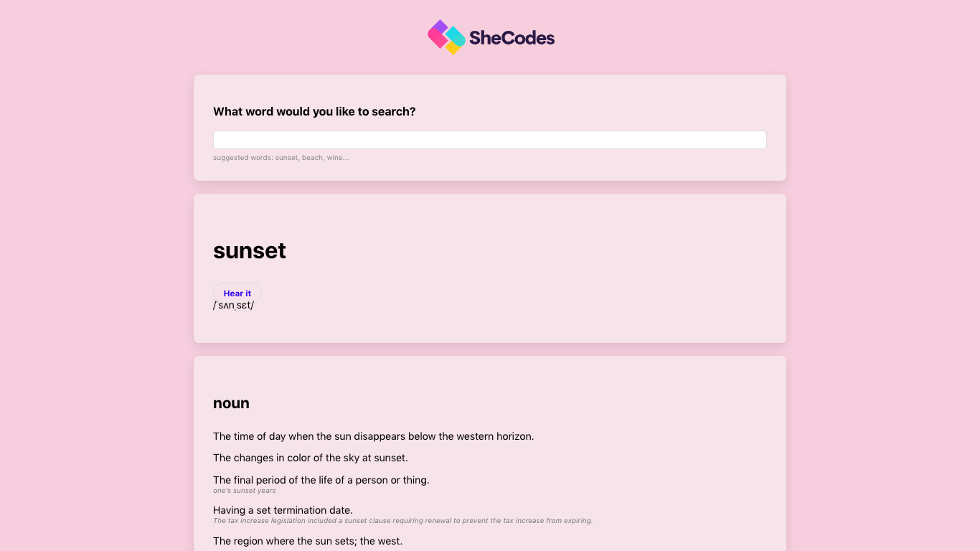Click the SheCodes colorful diamond logo icon
Screen dimensions: 980x551
pos(446,37)
